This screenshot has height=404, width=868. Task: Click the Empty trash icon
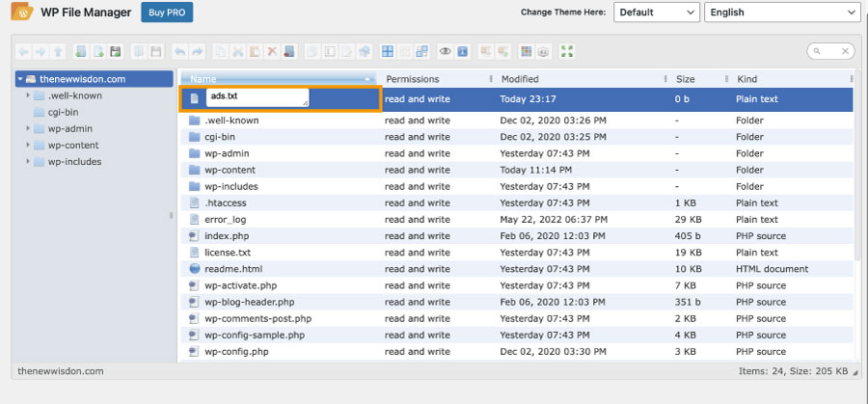[289, 51]
